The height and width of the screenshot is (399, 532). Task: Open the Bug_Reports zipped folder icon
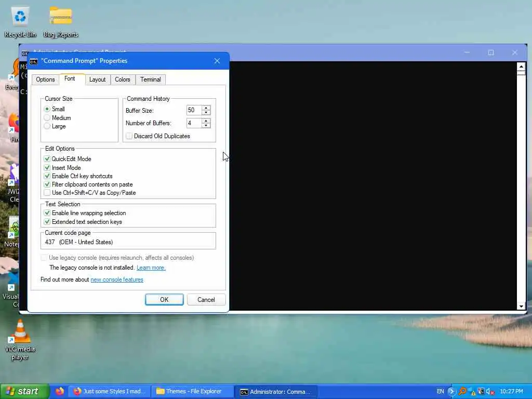tap(61, 22)
